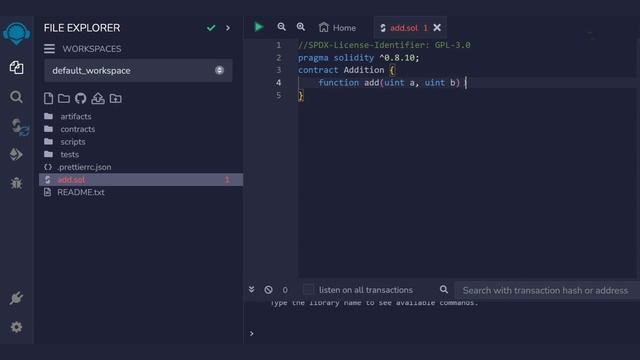
Task: Click the green checkmark in File Explorer header
Action: point(211,28)
